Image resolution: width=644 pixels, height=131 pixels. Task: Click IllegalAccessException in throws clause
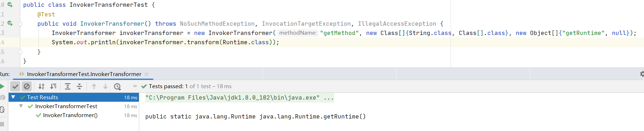[x=397, y=24]
